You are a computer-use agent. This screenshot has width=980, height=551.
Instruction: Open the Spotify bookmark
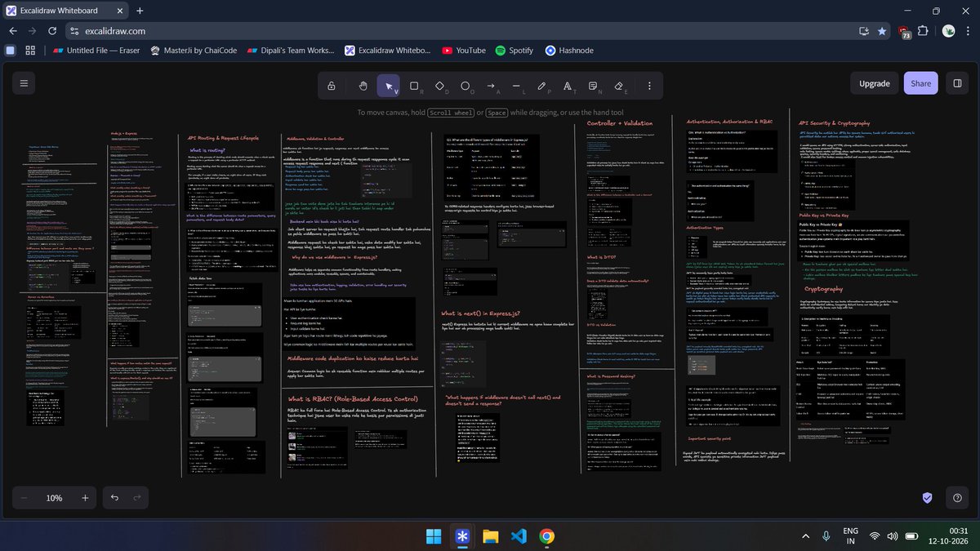(x=514, y=50)
